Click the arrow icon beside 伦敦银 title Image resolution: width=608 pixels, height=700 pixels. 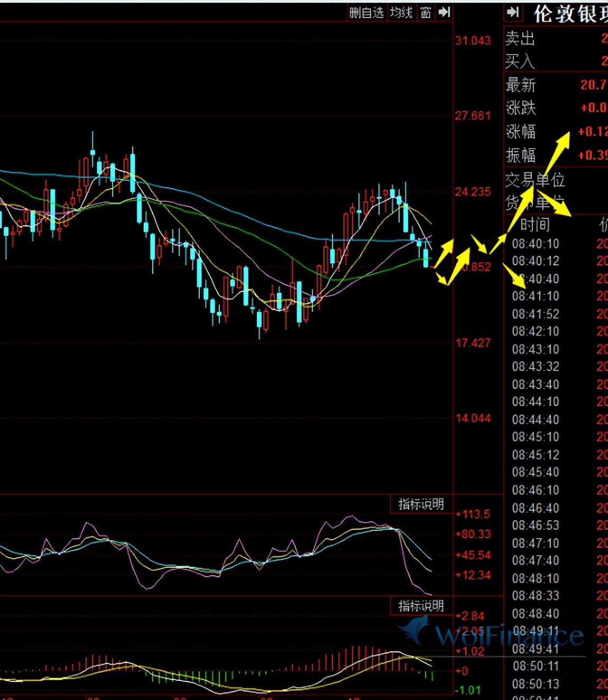point(512,13)
